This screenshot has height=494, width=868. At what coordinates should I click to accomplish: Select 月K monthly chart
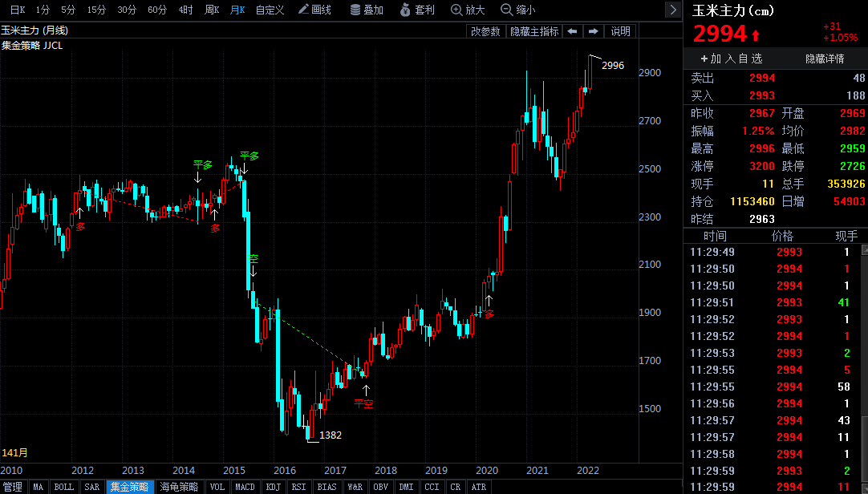(x=237, y=10)
